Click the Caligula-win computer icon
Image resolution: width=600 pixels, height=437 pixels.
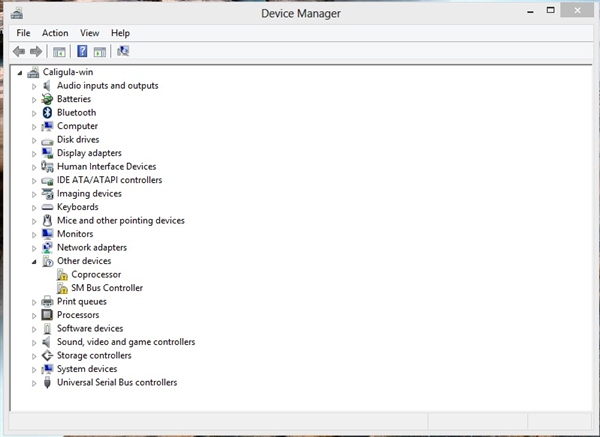(x=33, y=72)
